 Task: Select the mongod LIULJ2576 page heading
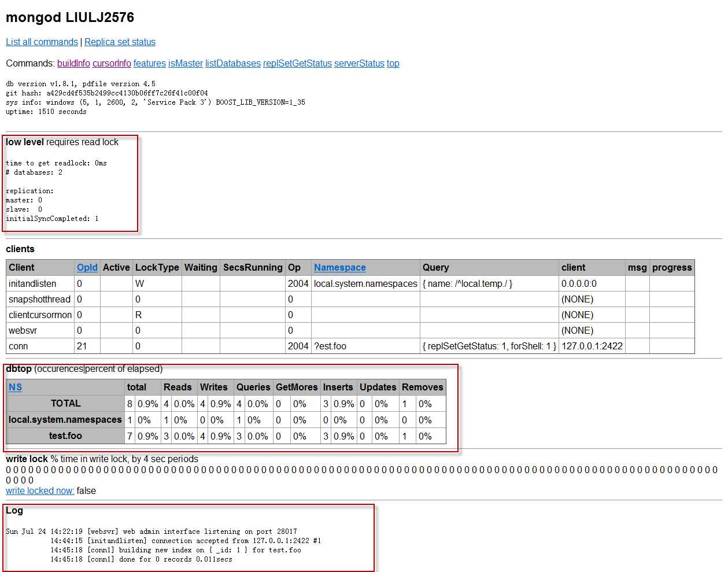click(x=70, y=17)
